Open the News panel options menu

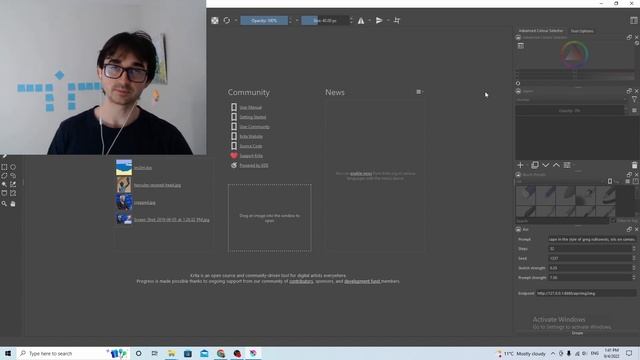[419, 92]
